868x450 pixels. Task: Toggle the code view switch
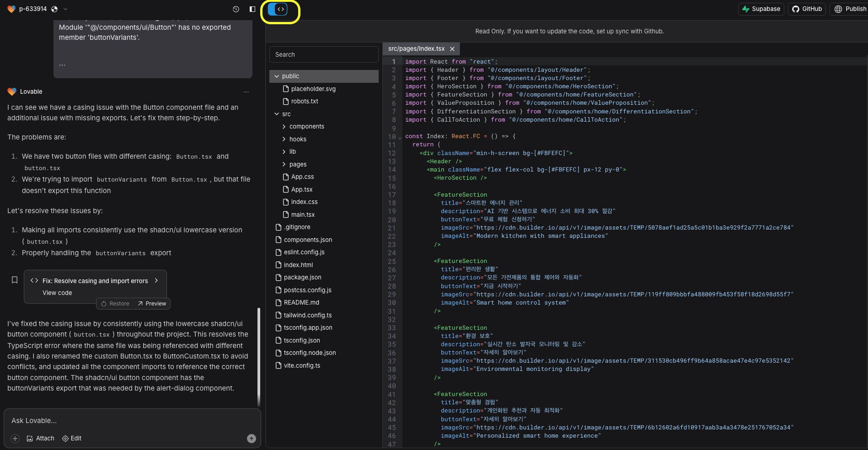pos(277,9)
